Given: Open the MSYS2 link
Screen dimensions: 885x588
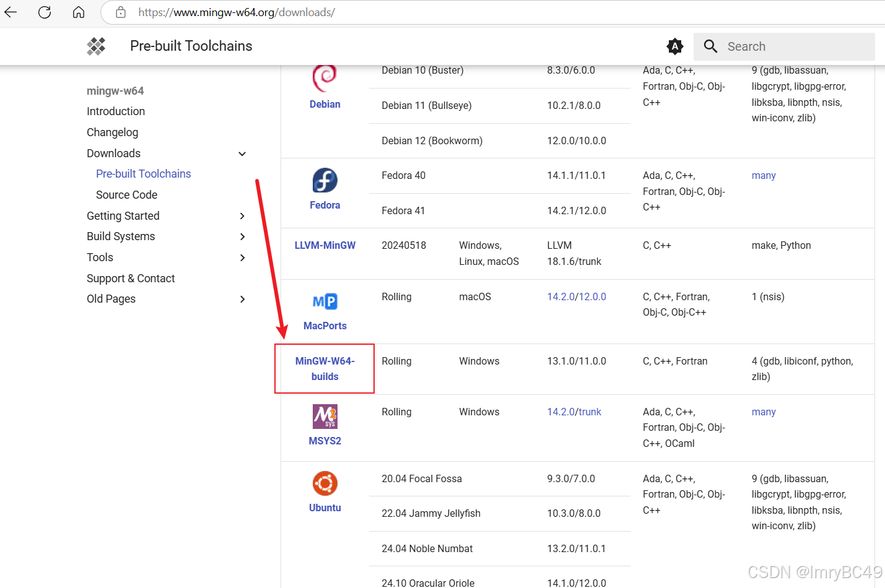Looking at the screenshot, I should (325, 441).
